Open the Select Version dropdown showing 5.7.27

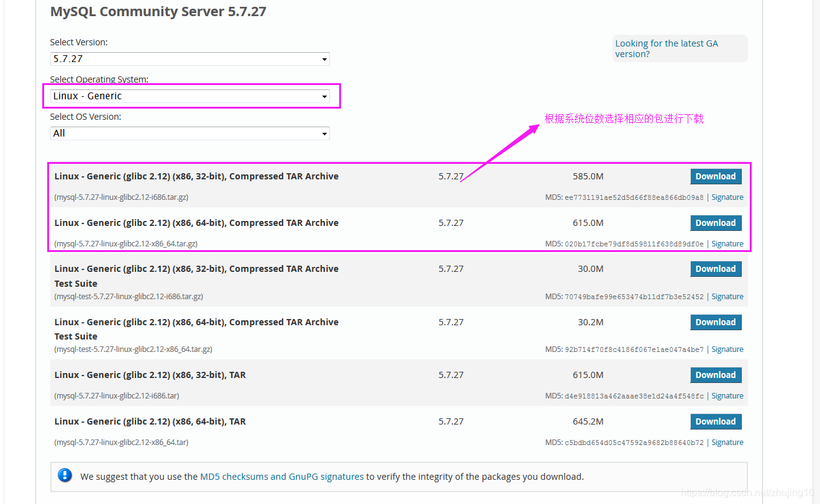189,59
